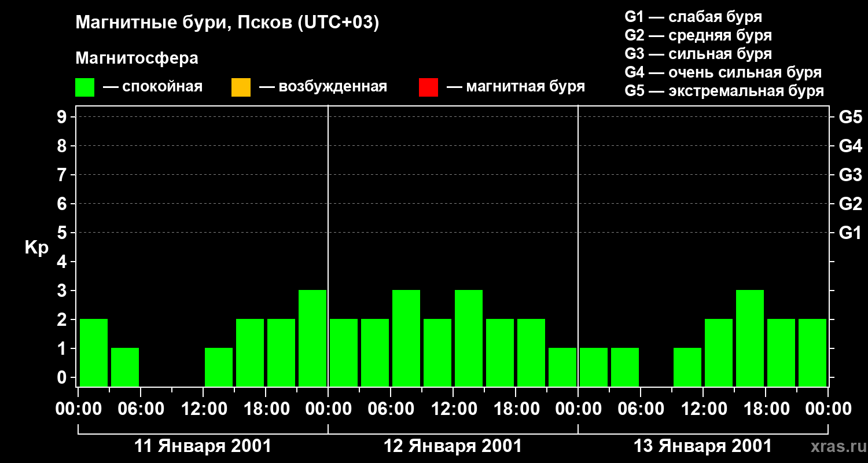This screenshot has height=463, width=868.
Task: Click the last Kp 2 bar ending midnight 13 January
Action: click(x=812, y=352)
